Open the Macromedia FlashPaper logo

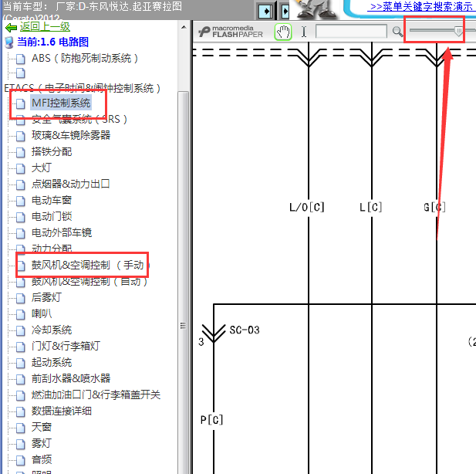(231, 32)
